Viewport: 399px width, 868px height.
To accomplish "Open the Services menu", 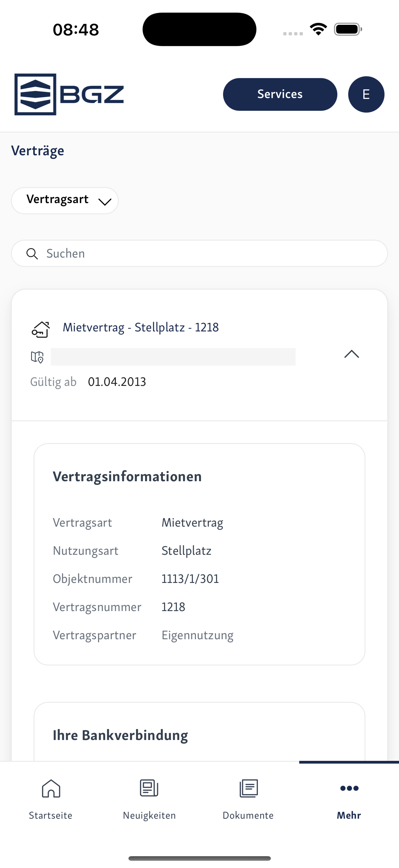I will point(280,94).
